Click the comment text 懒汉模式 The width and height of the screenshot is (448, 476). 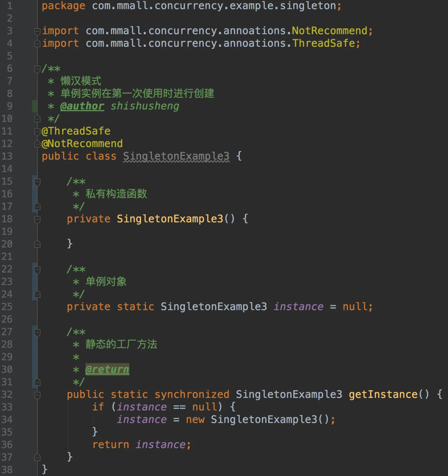click(81, 81)
